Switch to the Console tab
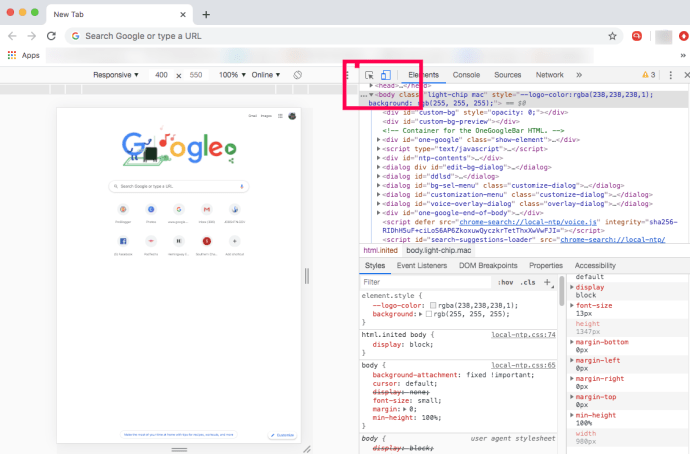Image resolution: width=690 pixels, height=454 pixels. coord(466,75)
